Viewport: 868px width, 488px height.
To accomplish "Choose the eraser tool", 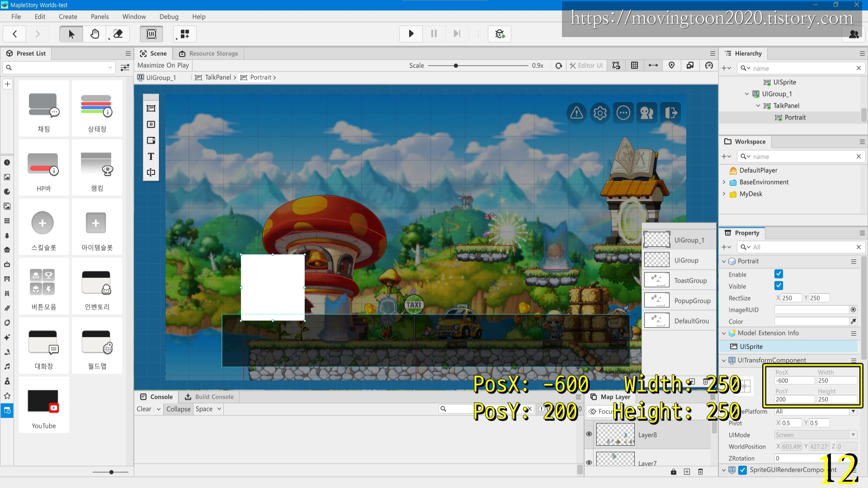I will [118, 34].
